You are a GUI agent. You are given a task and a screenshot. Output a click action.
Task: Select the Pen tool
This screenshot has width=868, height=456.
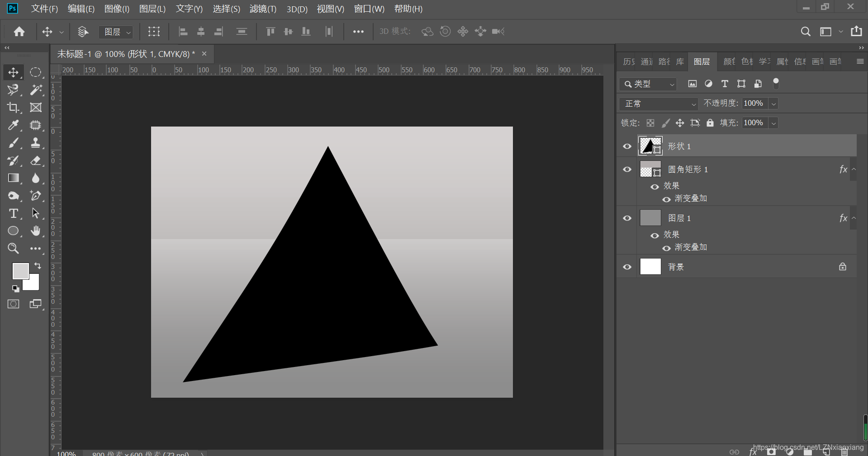pos(35,196)
